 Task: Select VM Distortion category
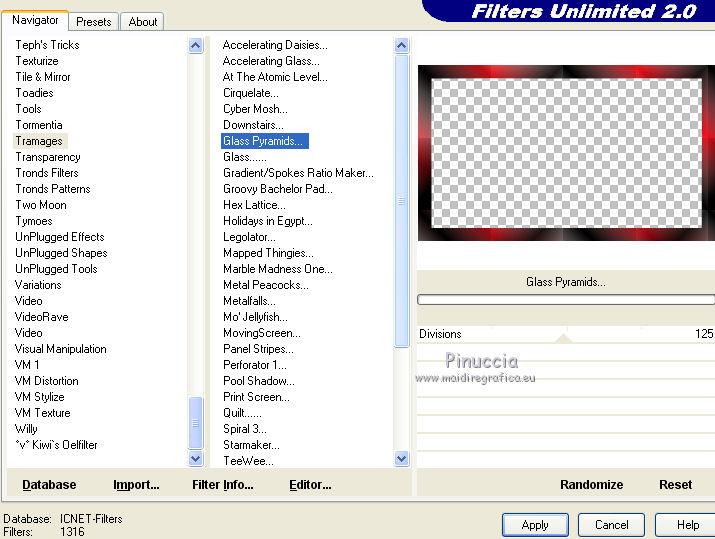point(47,381)
